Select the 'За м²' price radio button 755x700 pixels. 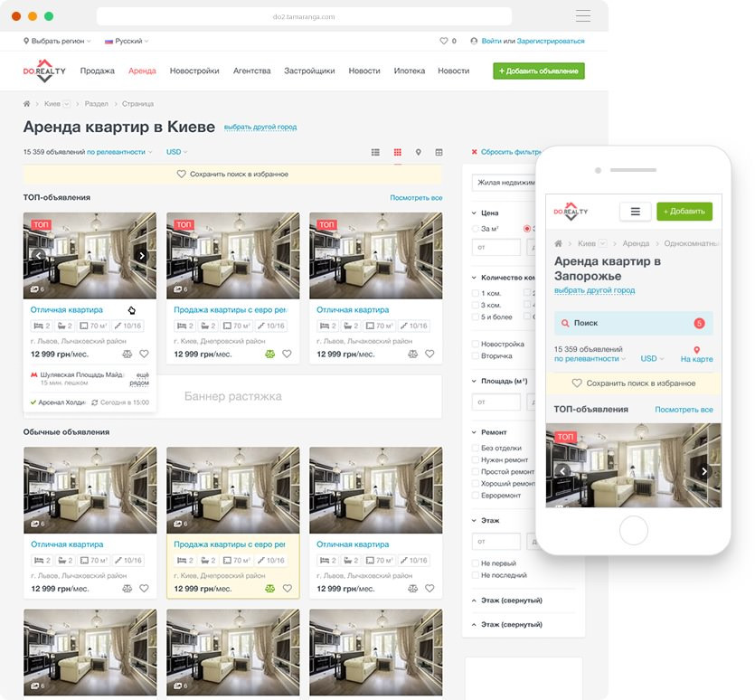(476, 228)
